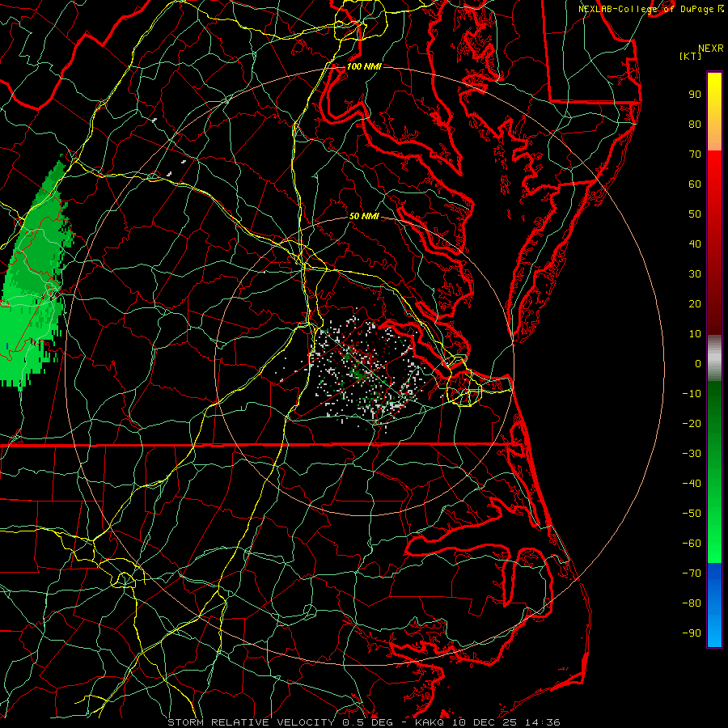Pick the light blue segment of the color bar
The height and width of the screenshot is (728, 728).
click(714, 632)
